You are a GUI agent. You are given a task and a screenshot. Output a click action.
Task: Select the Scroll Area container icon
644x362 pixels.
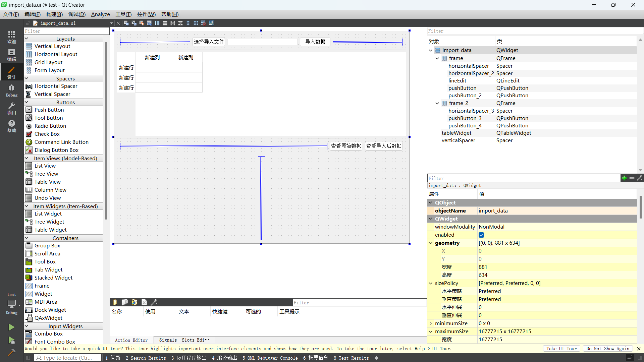point(29,253)
